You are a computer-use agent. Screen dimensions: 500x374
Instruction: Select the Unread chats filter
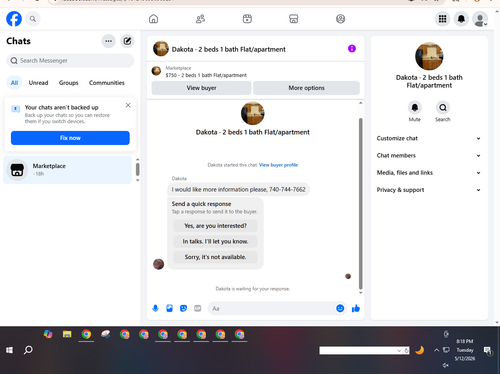pos(38,83)
